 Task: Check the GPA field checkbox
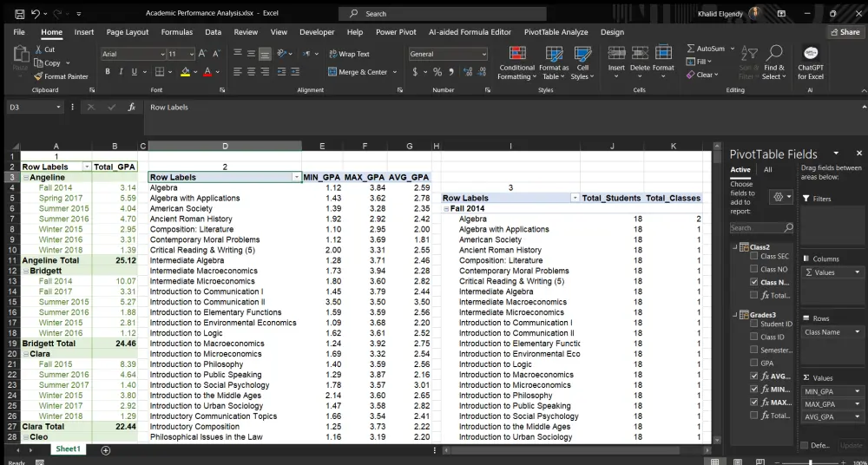click(x=753, y=363)
